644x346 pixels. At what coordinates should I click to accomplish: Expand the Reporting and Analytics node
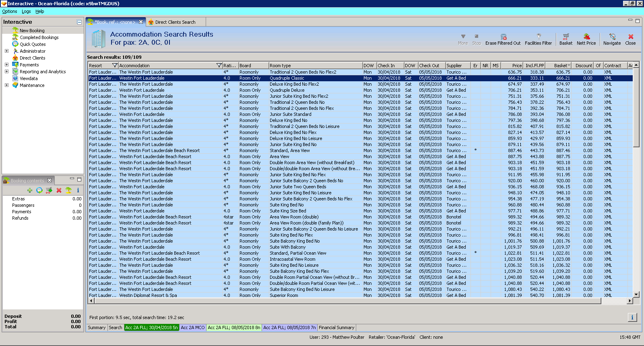(x=6, y=72)
